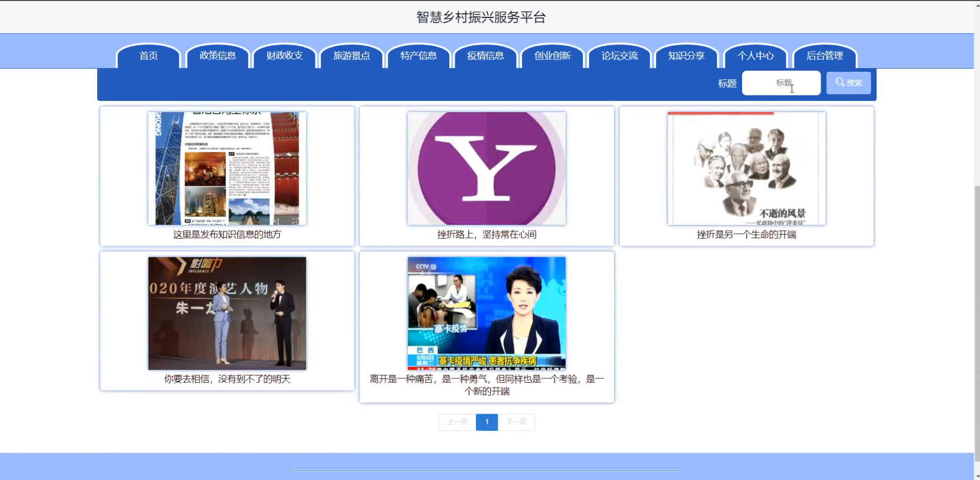Open the 疫情信息 tab
The image size is (980, 480).
(485, 56)
